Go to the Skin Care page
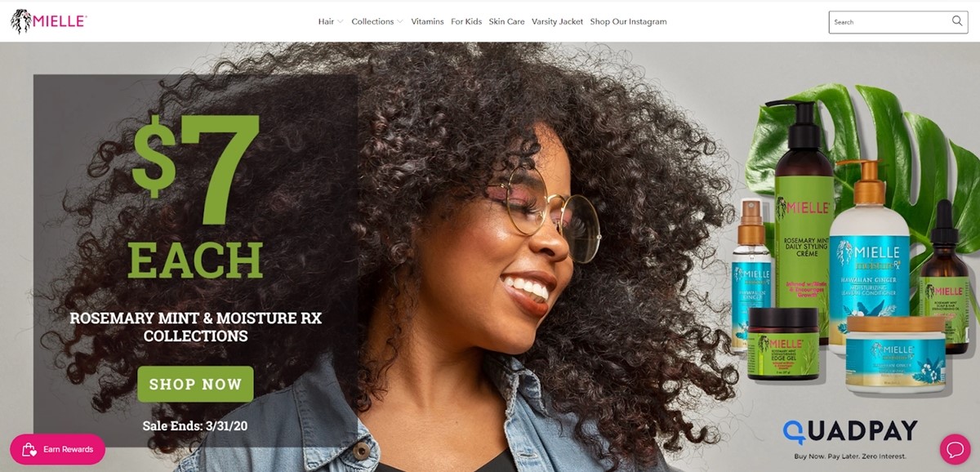Viewport: 980px width, 472px height. click(506, 22)
